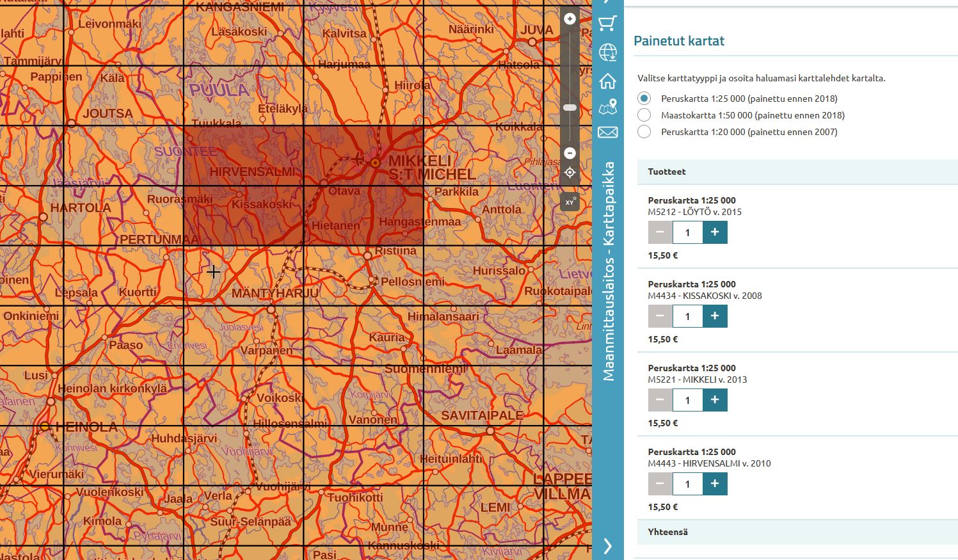Screen dimensions: 958x560
Task: Select Peruskartta 1:20 000 radio option
Action: 644,132
